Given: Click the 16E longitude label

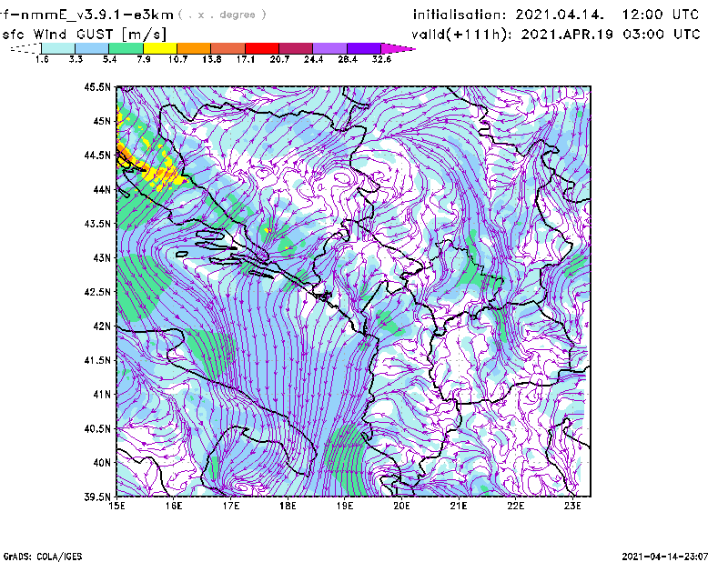Looking at the screenshot, I should click(174, 506).
